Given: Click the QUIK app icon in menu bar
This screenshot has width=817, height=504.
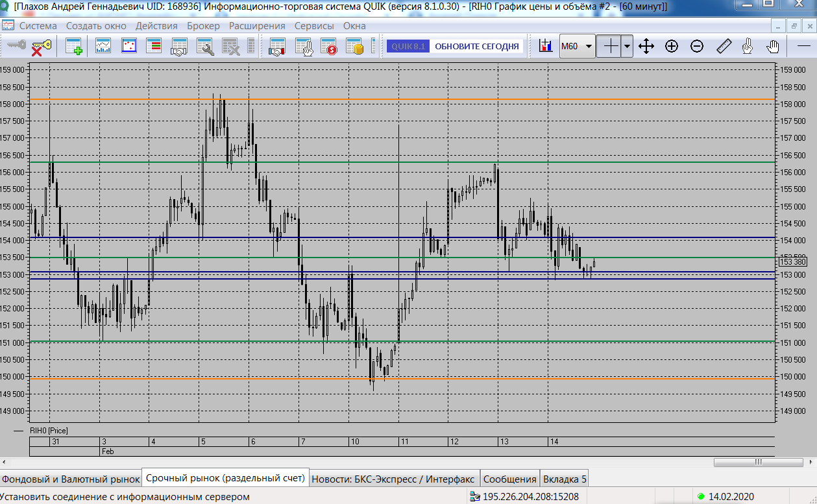Looking at the screenshot, I should point(8,26).
